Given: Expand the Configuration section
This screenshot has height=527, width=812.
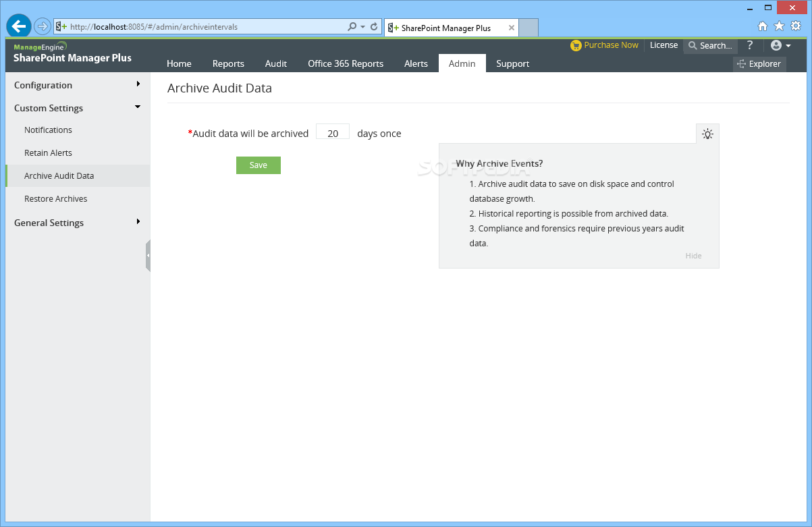Looking at the screenshot, I should [78, 85].
